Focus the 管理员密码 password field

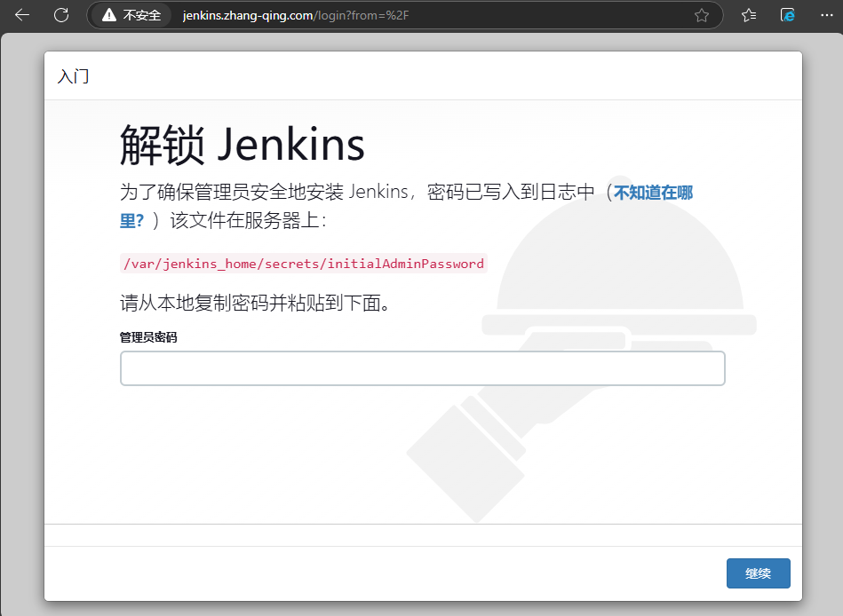pos(423,368)
